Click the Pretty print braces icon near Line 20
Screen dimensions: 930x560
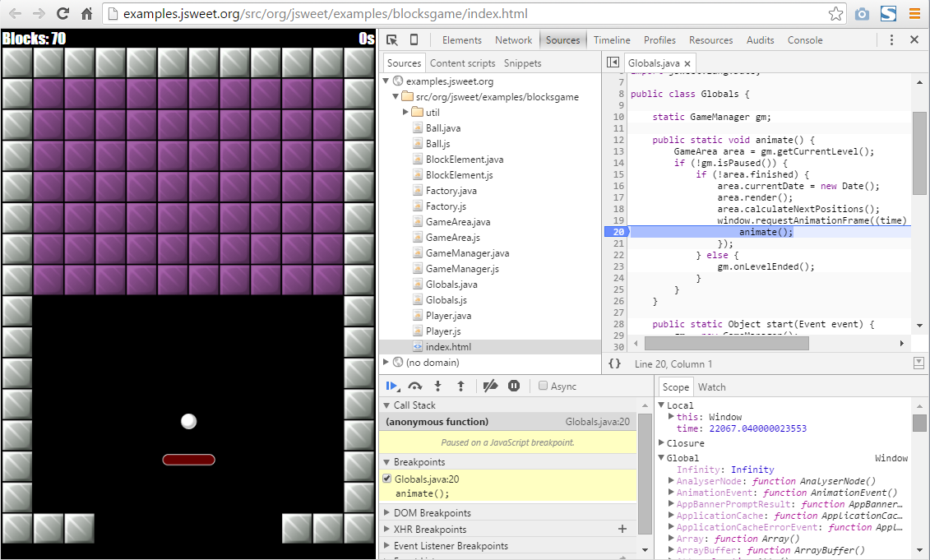[x=614, y=363]
